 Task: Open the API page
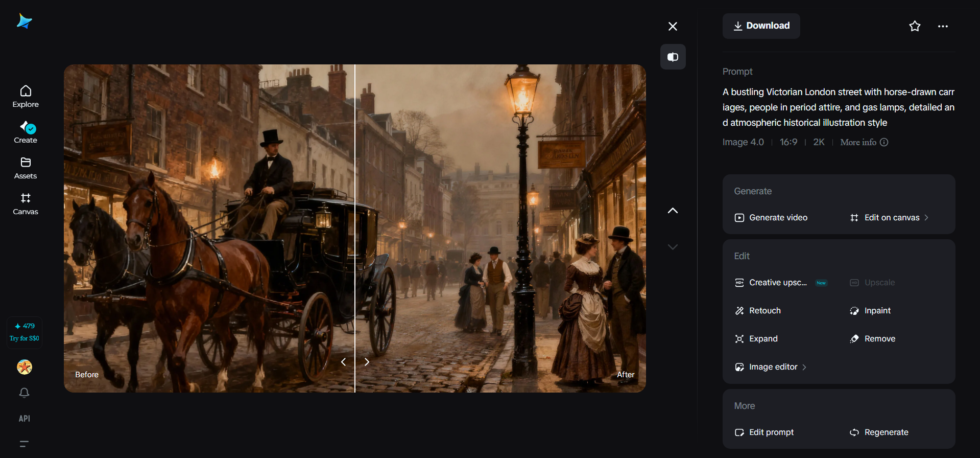[x=25, y=419]
